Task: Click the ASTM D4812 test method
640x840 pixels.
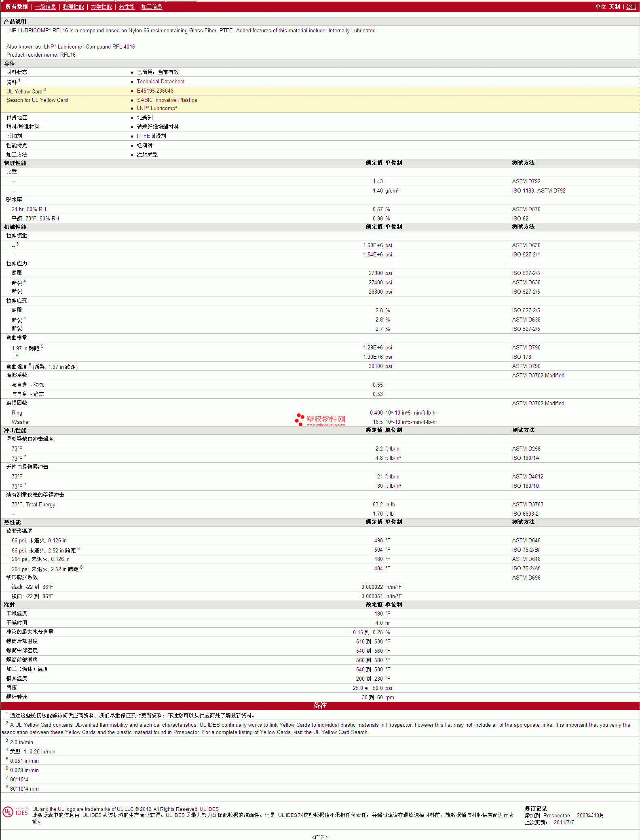Action: click(528, 477)
